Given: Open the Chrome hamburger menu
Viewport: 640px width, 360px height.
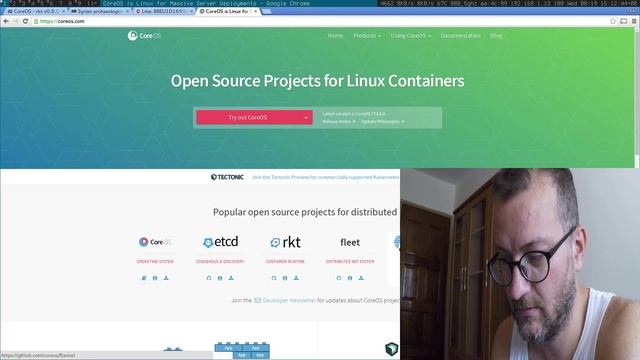Looking at the screenshot, I should [x=634, y=21].
